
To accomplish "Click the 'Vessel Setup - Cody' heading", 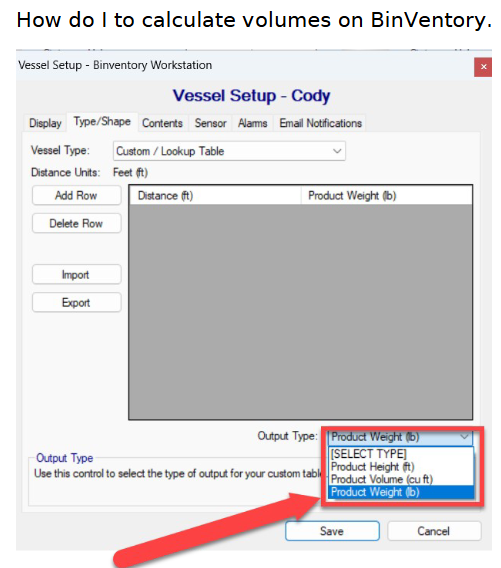I will 251,96.
